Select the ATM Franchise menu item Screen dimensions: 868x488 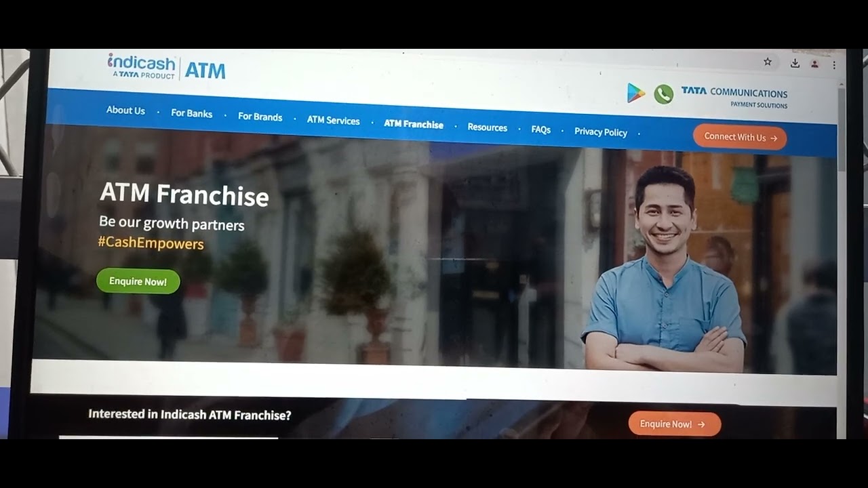point(414,124)
